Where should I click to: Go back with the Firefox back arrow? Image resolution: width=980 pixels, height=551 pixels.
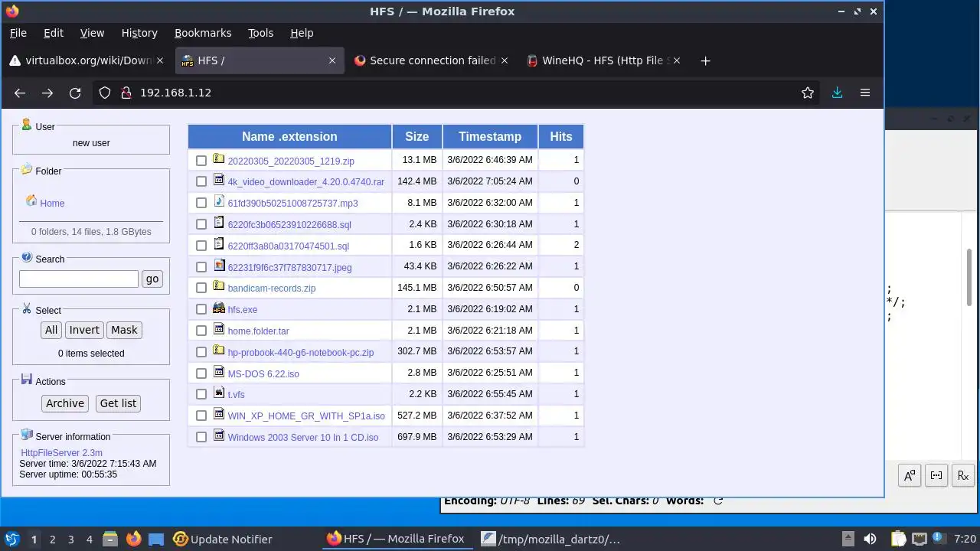(20, 93)
